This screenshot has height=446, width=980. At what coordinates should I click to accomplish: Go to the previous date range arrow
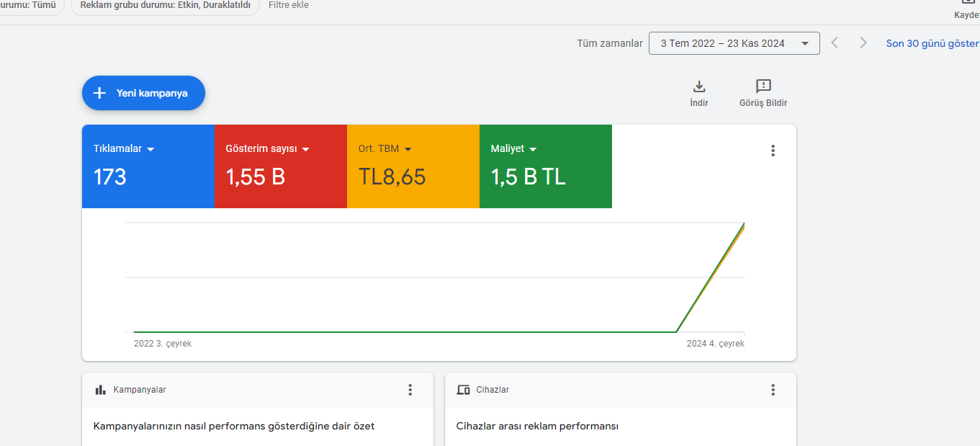835,43
